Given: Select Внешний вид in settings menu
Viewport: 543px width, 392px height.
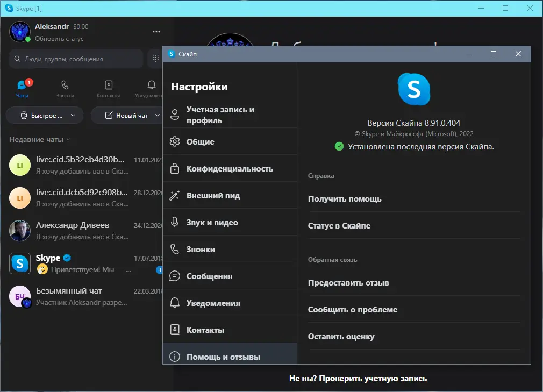Looking at the screenshot, I should (230, 195).
